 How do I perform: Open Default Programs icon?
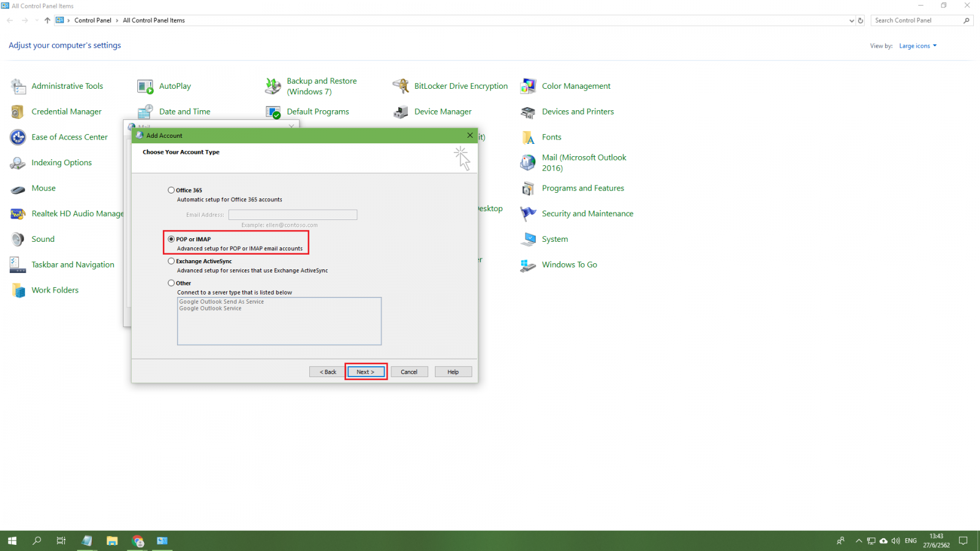(x=273, y=112)
